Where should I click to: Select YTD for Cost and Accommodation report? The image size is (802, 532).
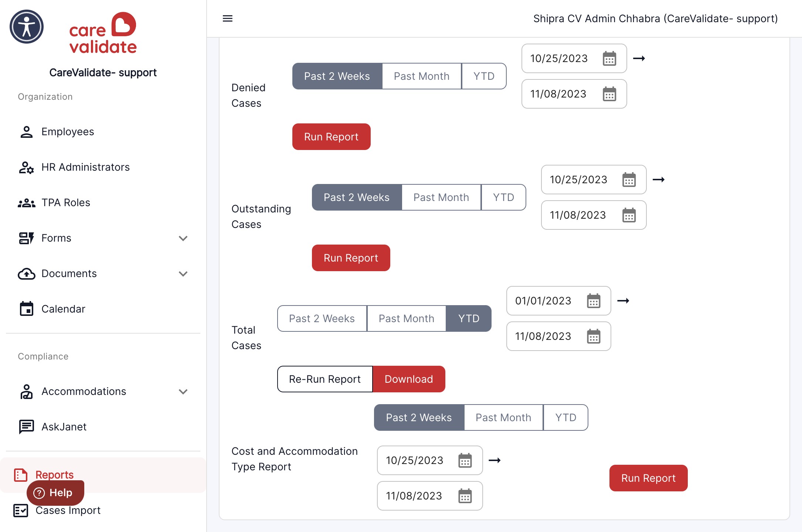pyautogui.click(x=566, y=417)
